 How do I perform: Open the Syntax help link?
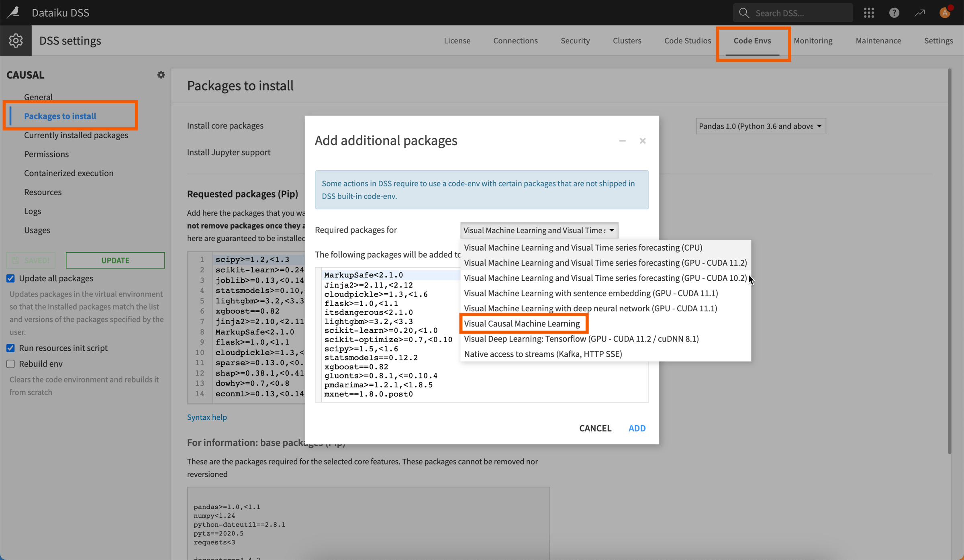[207, 417]
